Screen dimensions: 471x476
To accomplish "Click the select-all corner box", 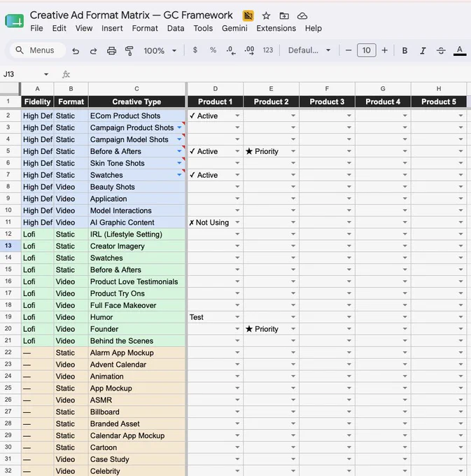I will [10, 89].
